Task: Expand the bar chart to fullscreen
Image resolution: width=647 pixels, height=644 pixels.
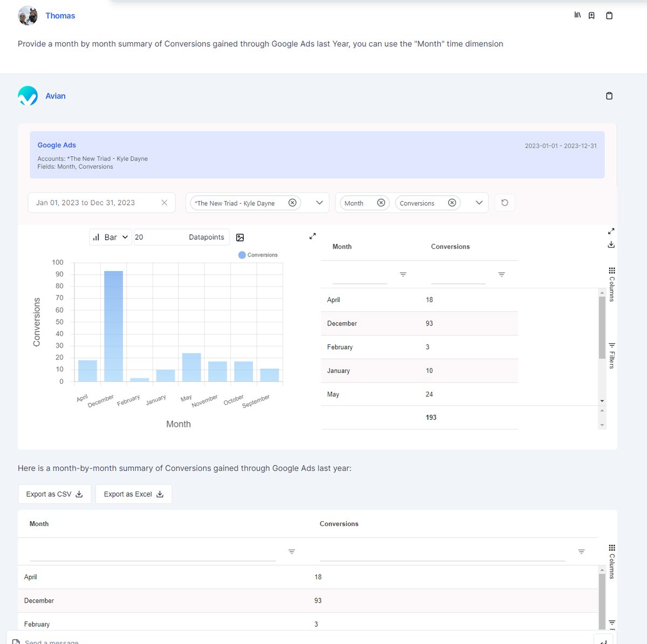Action: pos(313,236)
